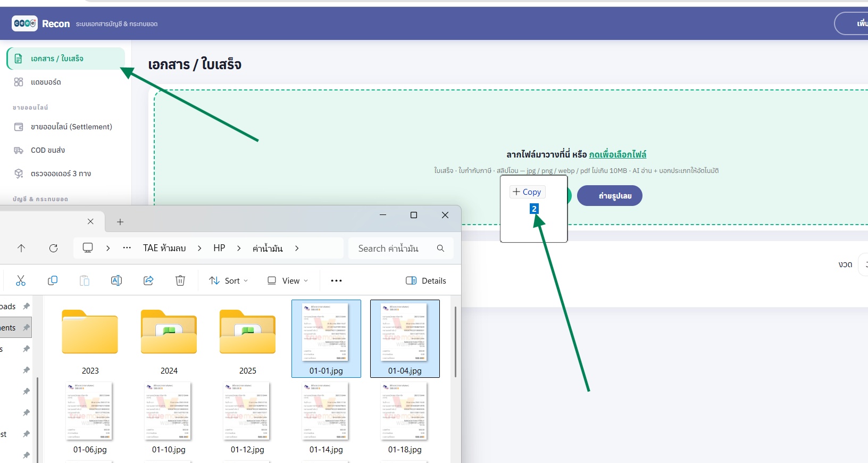
Task: Go up one folder level in Explorer
Action: point(21,248)
